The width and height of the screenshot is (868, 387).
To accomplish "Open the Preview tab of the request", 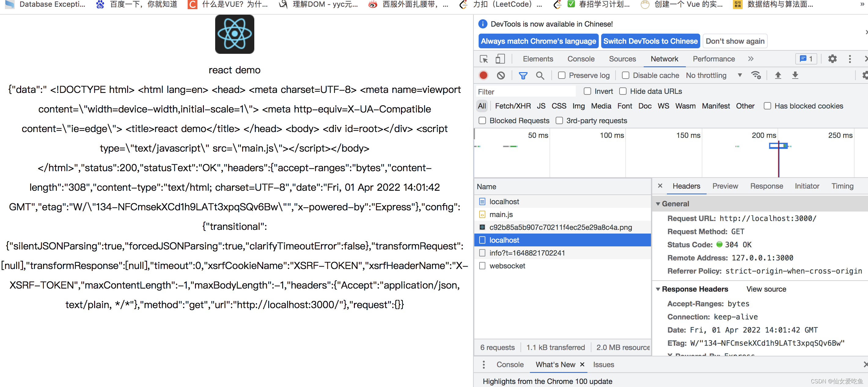I will click(725, 186).
